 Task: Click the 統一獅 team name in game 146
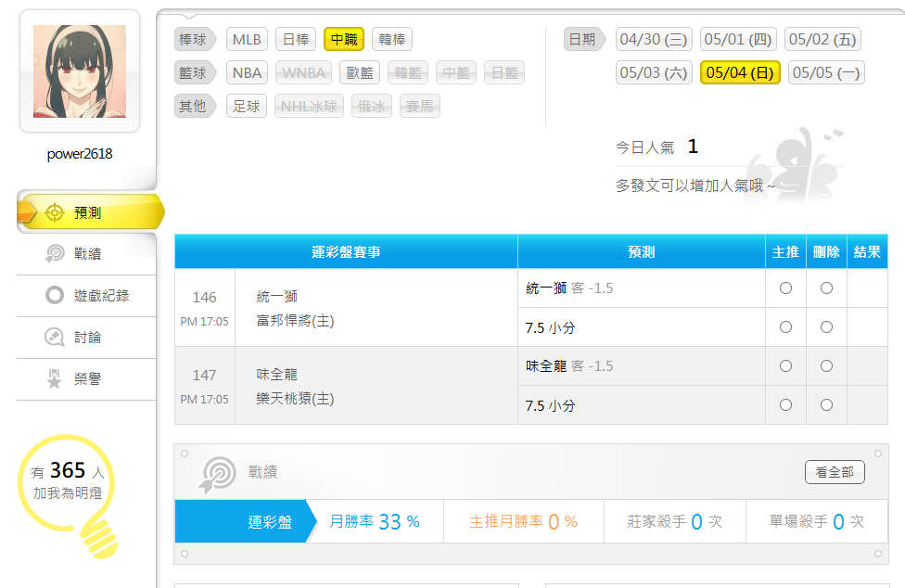(x=276, y=297)
